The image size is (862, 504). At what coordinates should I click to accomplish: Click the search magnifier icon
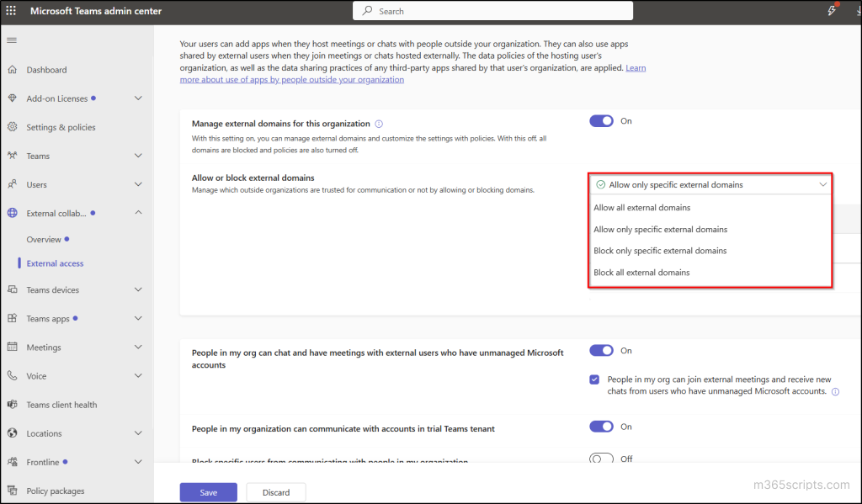(x=367, y=11)
